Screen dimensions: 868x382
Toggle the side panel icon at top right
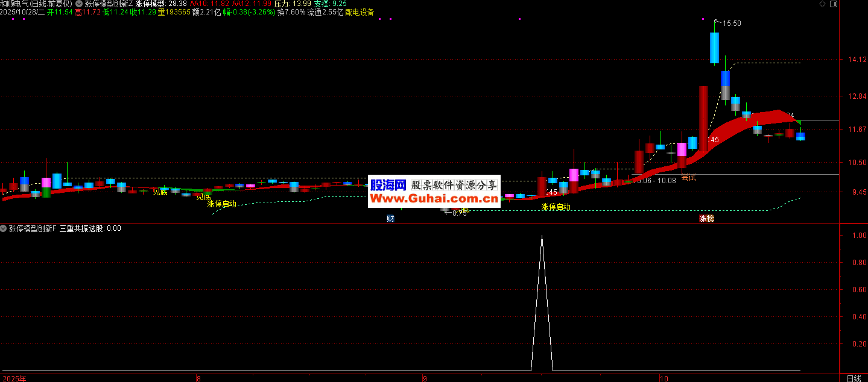point(833,4)
